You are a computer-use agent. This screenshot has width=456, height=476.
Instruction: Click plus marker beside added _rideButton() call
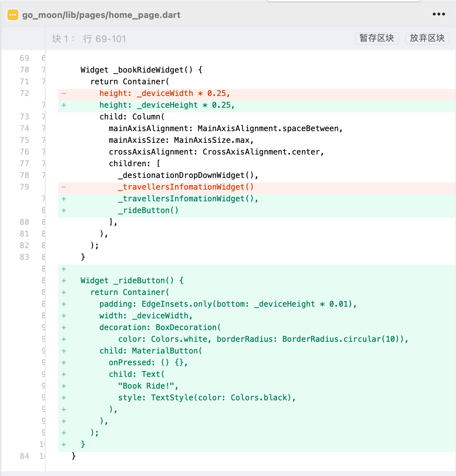(x=64, y=210)
